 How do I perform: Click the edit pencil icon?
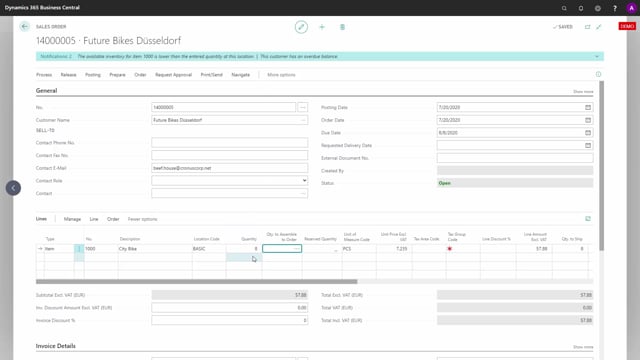301,27
